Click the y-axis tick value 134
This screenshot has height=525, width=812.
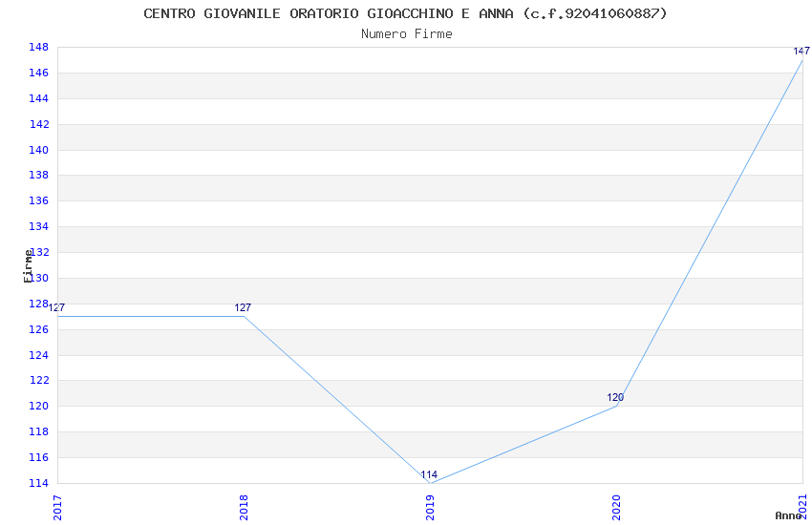click(38, 226)
